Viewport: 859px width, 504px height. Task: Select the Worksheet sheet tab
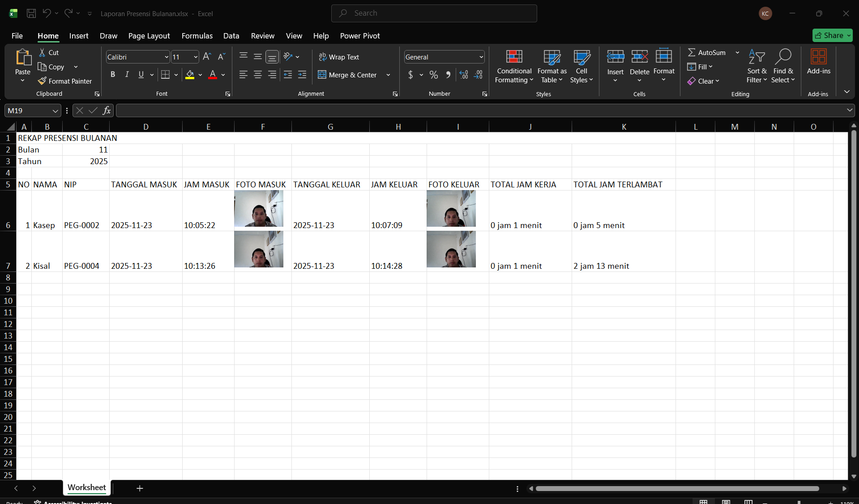(86, 487)
